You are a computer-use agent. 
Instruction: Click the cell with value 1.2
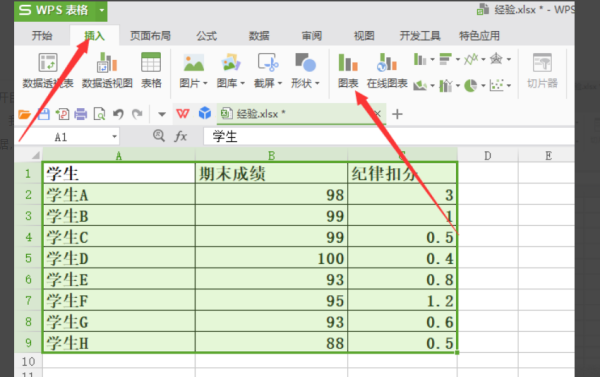click(402, 301)
